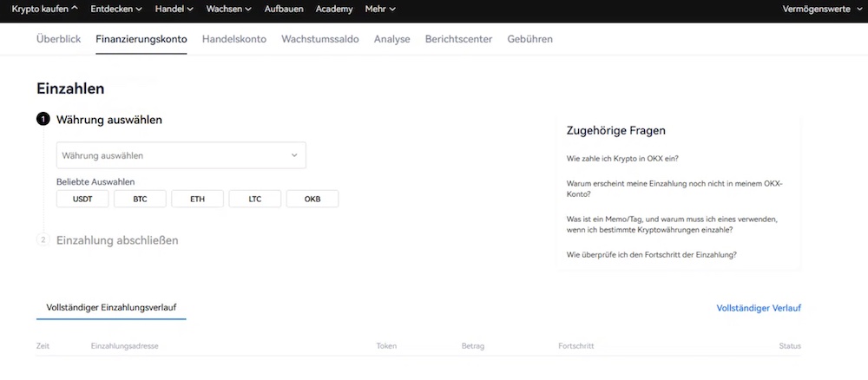Click the Token column header
This screenshot has height=380, width=868.
[x=386, y=346]
